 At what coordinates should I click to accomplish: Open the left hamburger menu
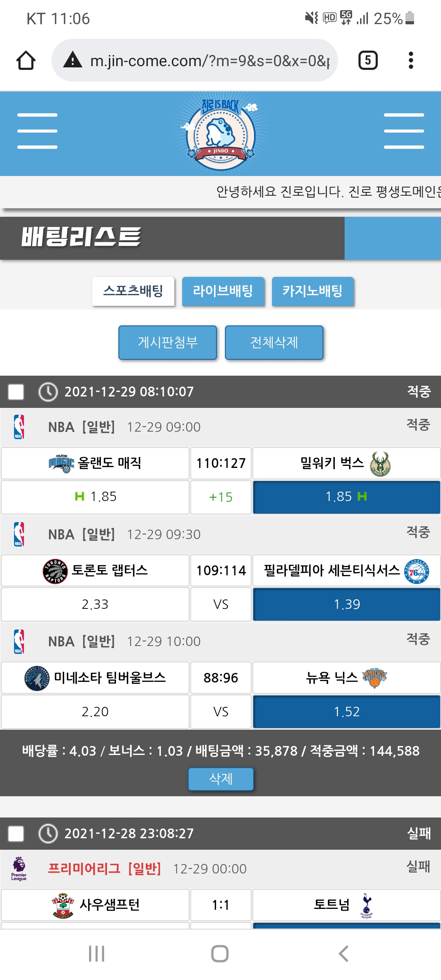click(37, 131)
